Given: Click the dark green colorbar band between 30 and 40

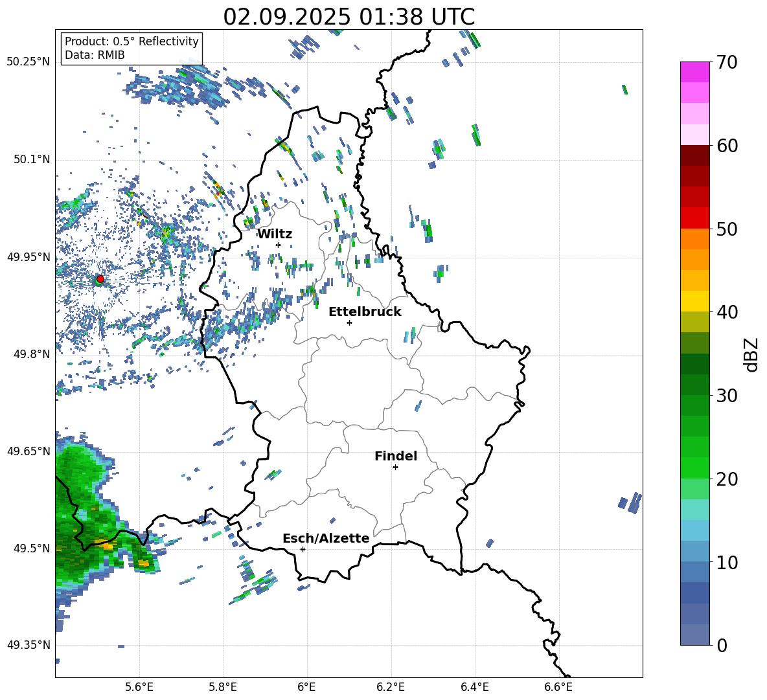Looking at the screenshot, I should pos(694,364).
